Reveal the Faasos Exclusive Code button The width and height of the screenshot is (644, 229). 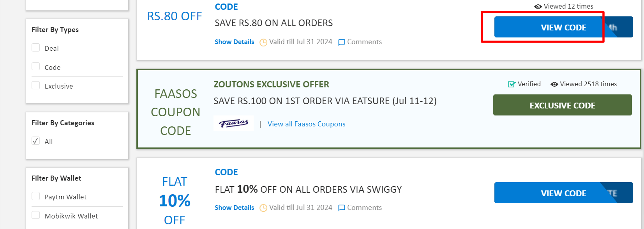pyautogui.click(x=562, y=105)
